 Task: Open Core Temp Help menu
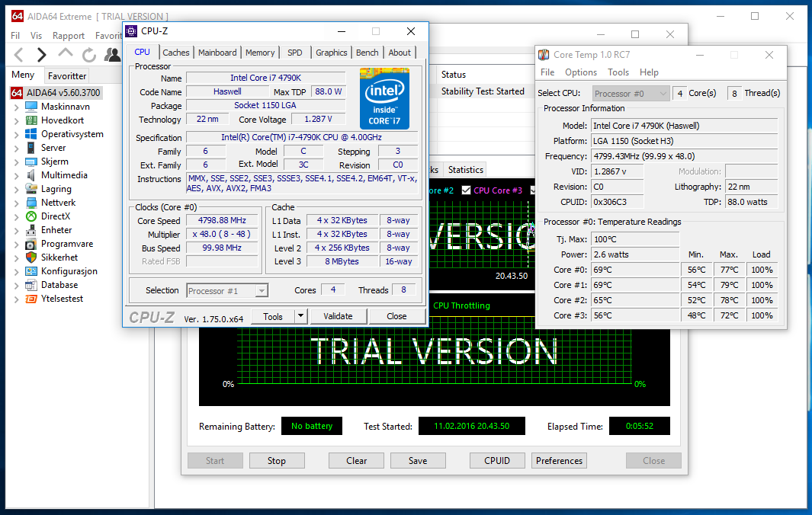click(x=649, y=72)
